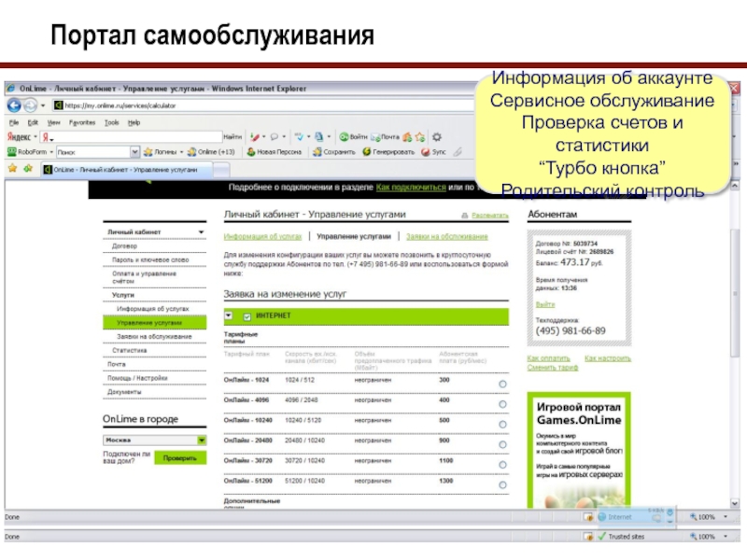Click the Yandex Найти search button
Screen dimensions: 747x560
click(233, 137)
